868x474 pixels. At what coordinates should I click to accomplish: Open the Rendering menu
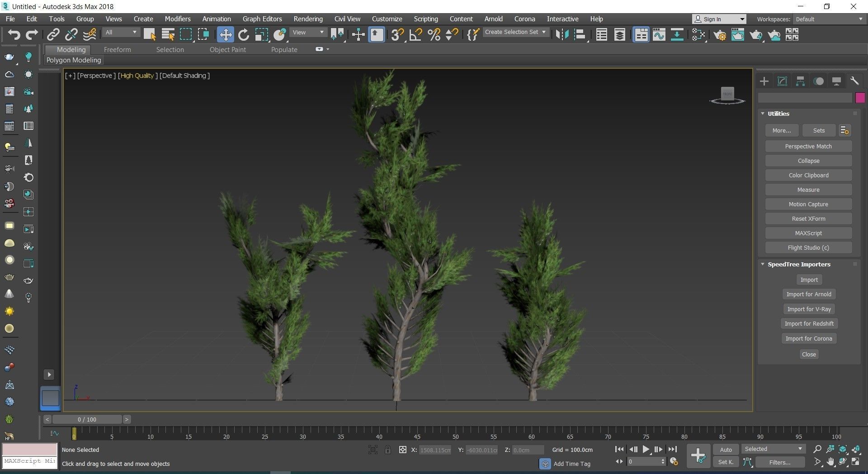308,19
